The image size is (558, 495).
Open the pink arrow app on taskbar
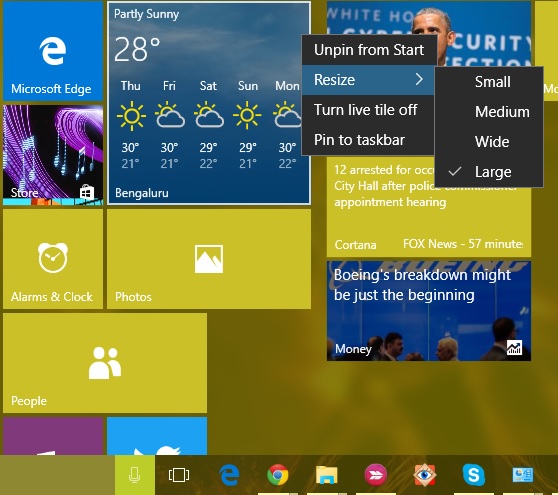375,475
